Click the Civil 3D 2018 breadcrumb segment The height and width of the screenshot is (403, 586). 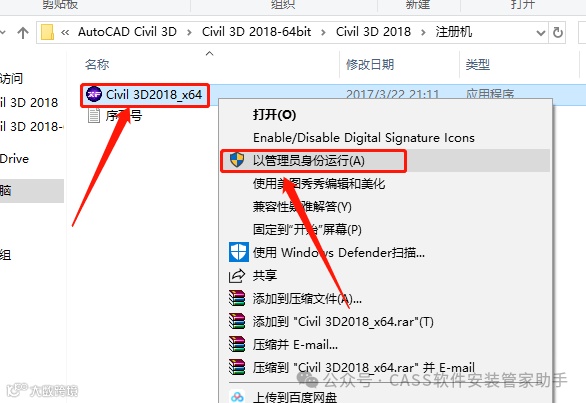coord(373,32)
